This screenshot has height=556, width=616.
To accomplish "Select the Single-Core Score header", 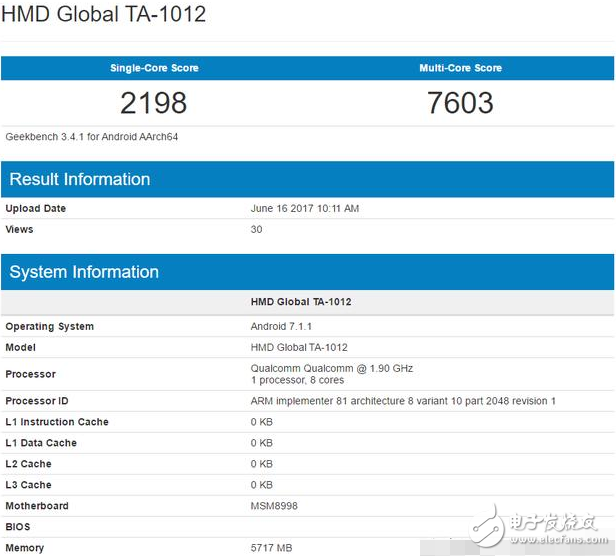I will point(154,68).
